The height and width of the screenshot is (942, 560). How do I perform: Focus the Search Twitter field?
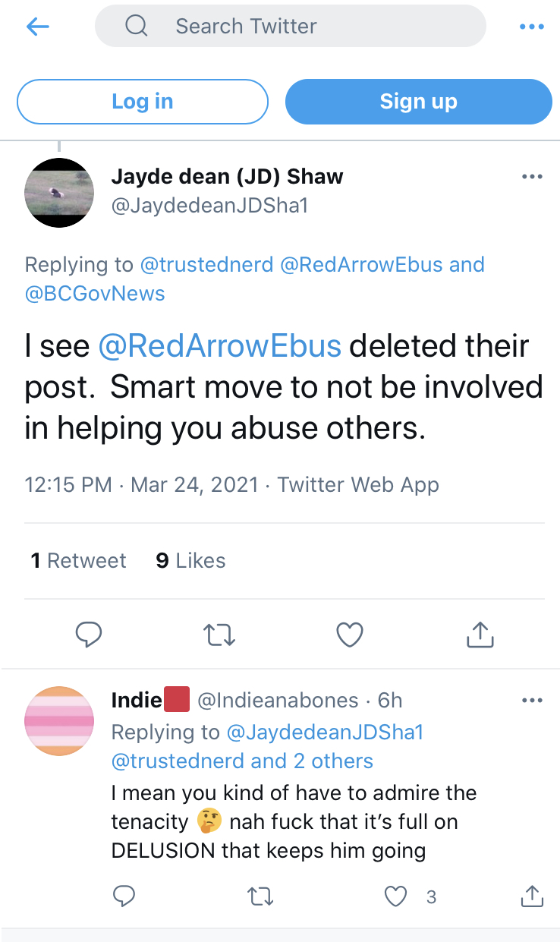[291, 27]
